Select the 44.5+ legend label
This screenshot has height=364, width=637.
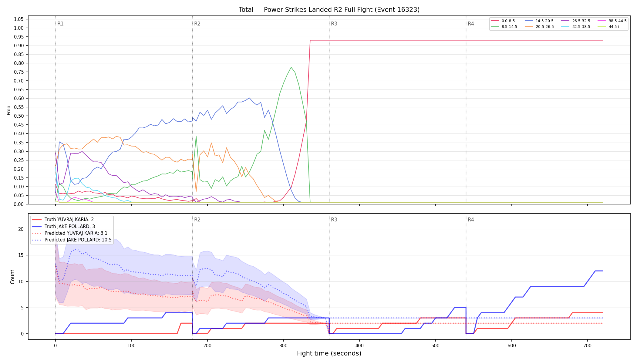pyautogui.click(x=614, y=27)
